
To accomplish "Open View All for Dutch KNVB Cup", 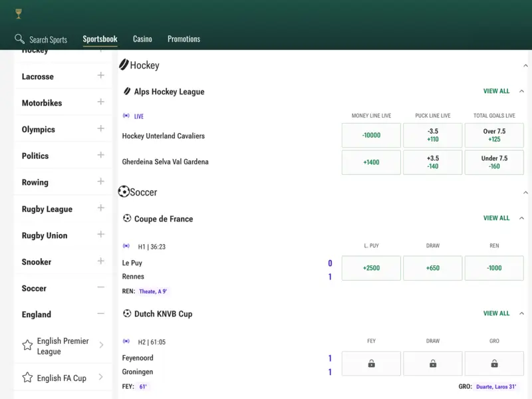I will pyautogui.click(x=496, y=313).
